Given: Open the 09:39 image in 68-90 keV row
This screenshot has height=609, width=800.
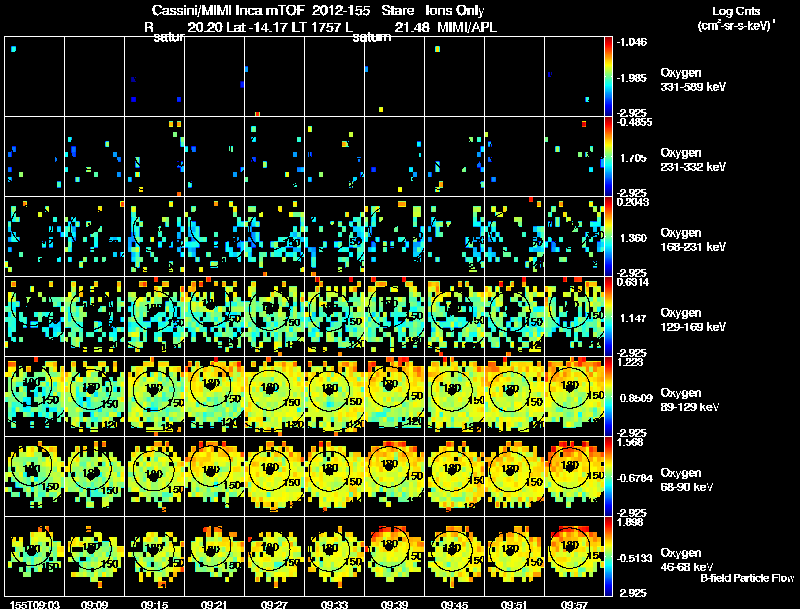Looking at the screenshot, I should 394,476.
